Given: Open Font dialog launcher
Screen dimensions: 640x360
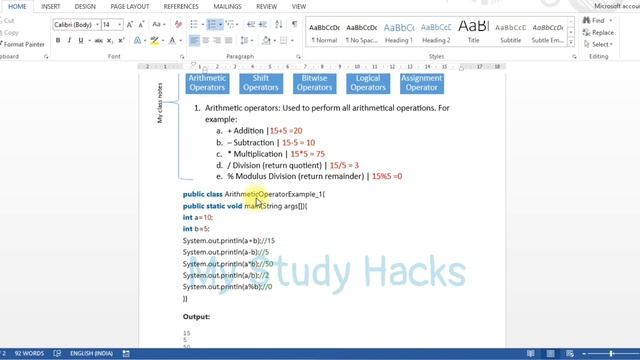Looking at the screenshot, I should click(x=182, y=57).
